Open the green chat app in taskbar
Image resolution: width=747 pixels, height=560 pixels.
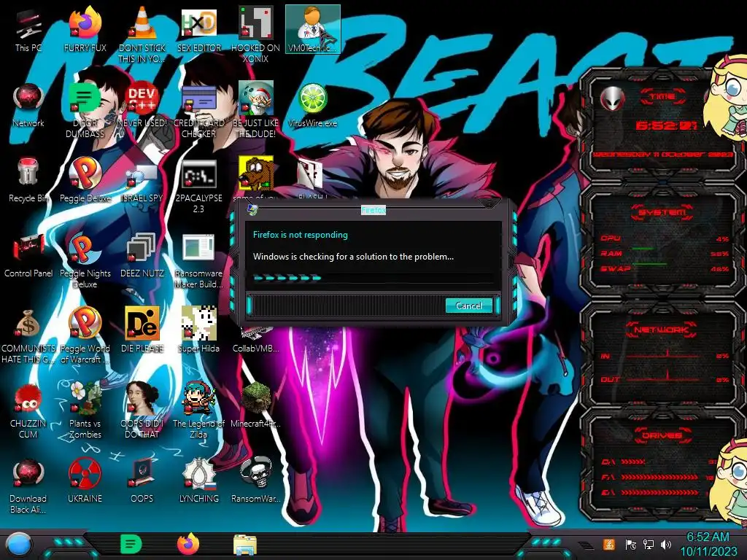point(131,544)
